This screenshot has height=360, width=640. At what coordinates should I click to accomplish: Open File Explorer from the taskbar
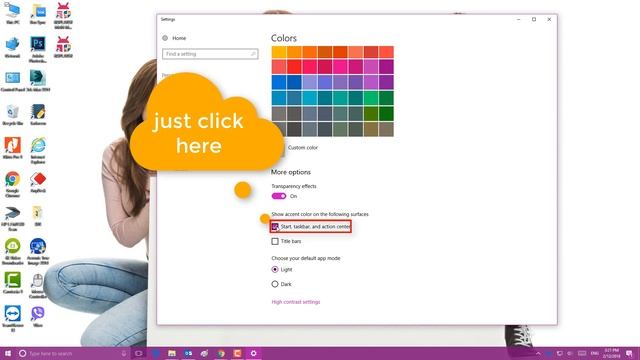(x=172, y=353)
